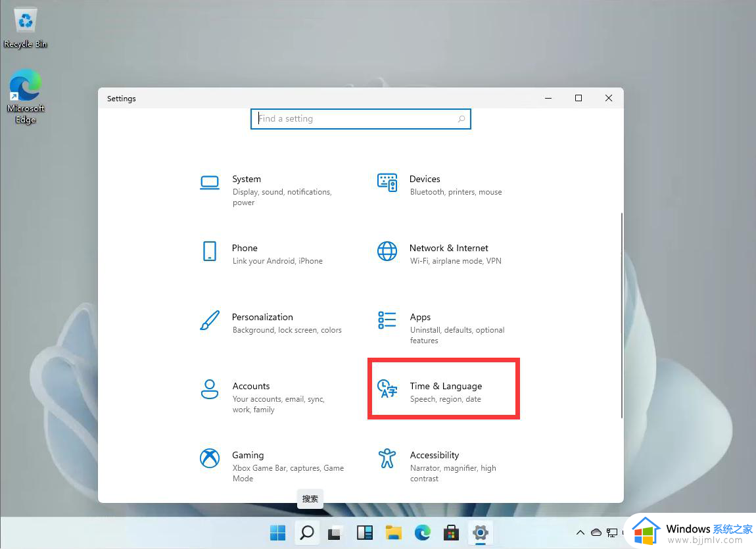Open the System settings laptop icon
The width and height of the screenshot is (756, 549).
tap(209, 183)
